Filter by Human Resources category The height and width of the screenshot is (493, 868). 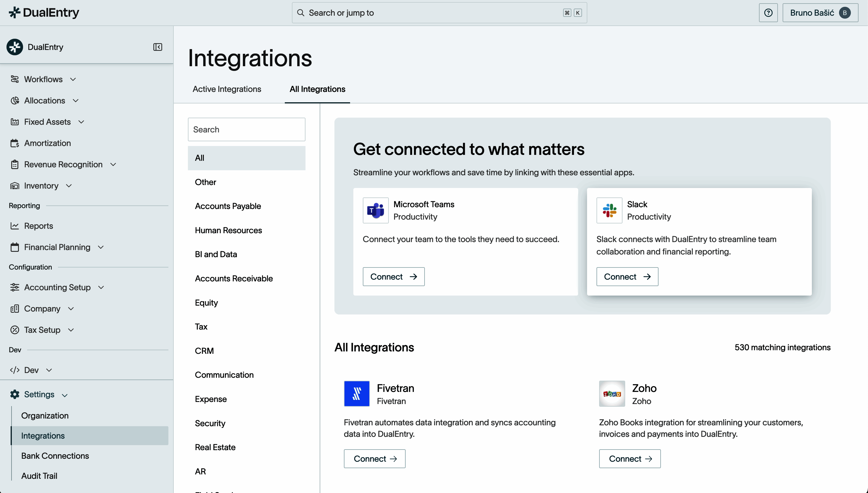pos(246,230)
